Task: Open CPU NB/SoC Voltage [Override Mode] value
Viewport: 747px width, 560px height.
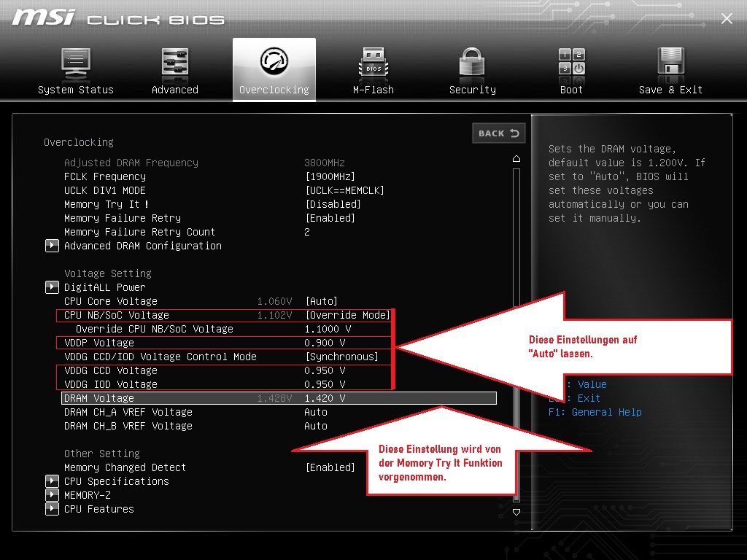Action: (x=347, y=315)
